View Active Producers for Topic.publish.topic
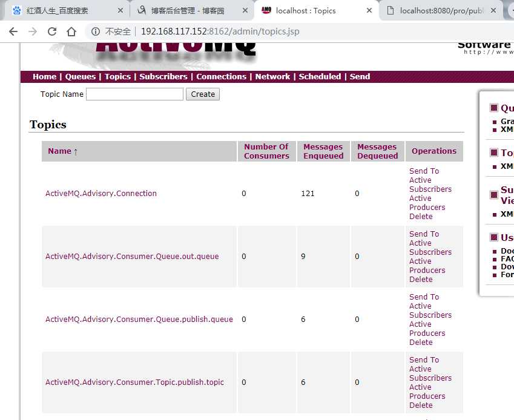514x420 pixels. (427, 392)
